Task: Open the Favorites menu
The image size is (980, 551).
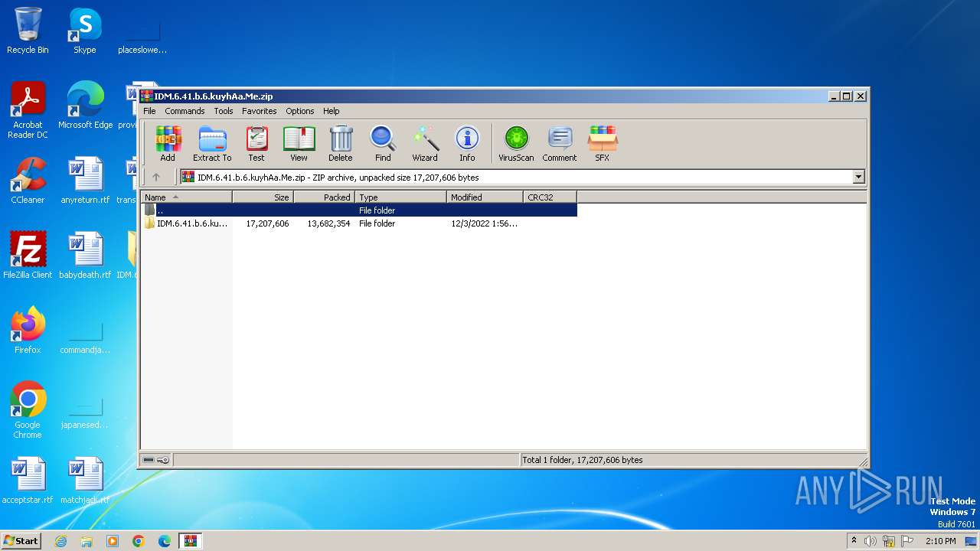Action: pos(260,111)
